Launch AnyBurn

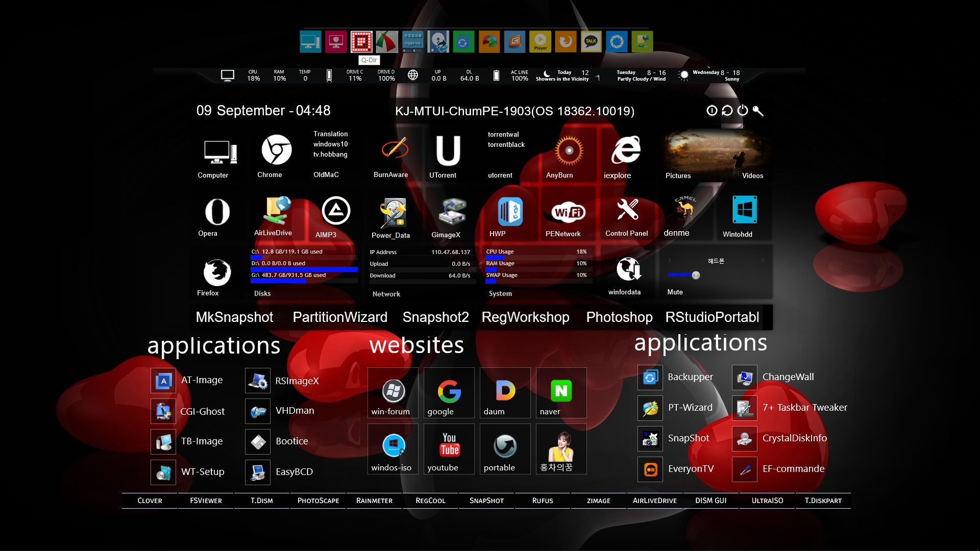pyautogui.click(x=569, y=151)
